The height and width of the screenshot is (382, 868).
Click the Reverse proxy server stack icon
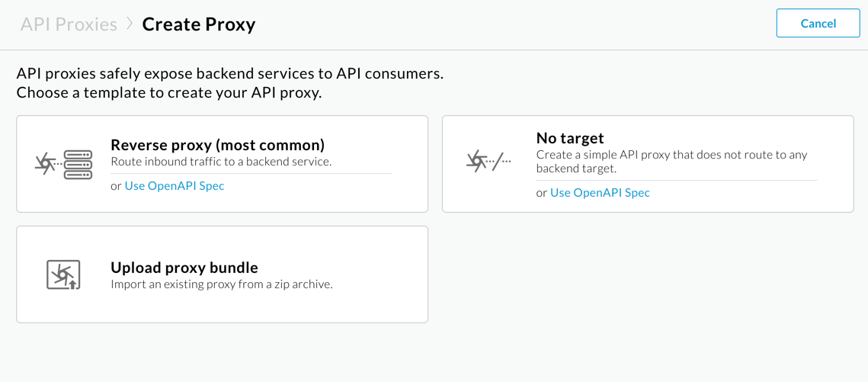(78, 165)
